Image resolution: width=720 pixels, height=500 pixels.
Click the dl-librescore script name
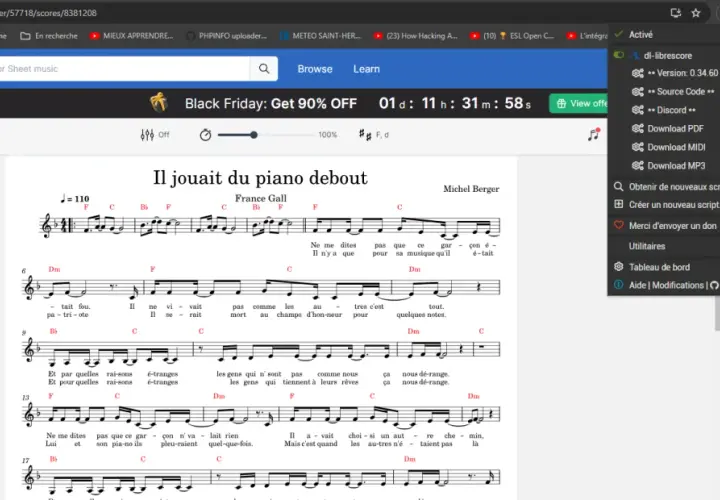668,56
